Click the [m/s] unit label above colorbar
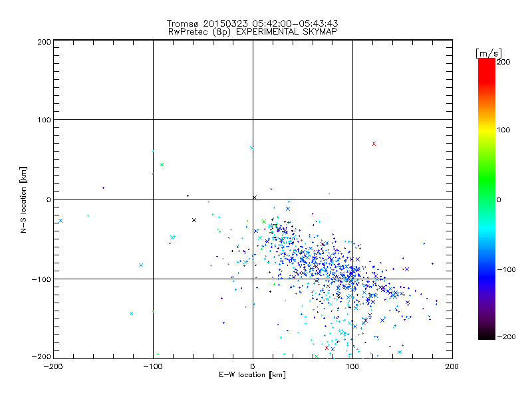The width and height of the screenshot is (532, 399). pos(489,53)
